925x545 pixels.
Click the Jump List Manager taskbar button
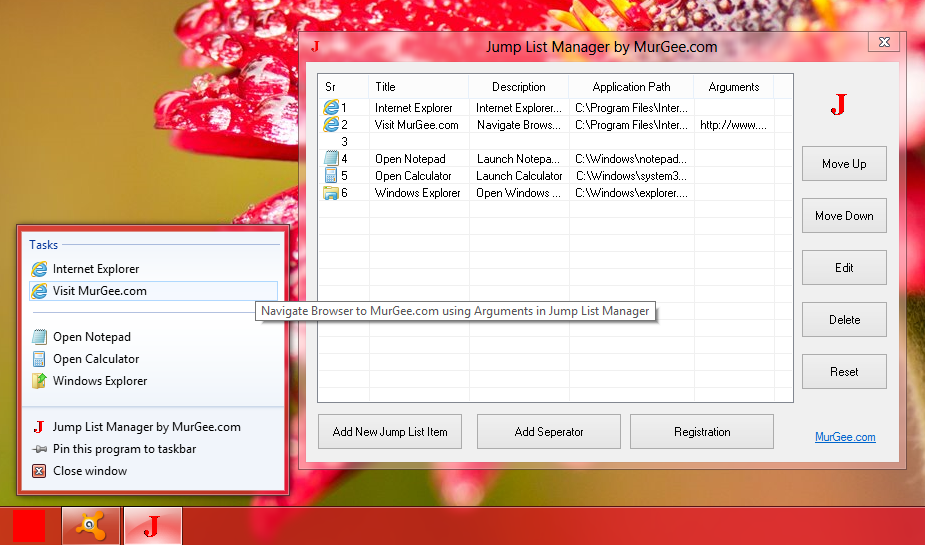152,525
